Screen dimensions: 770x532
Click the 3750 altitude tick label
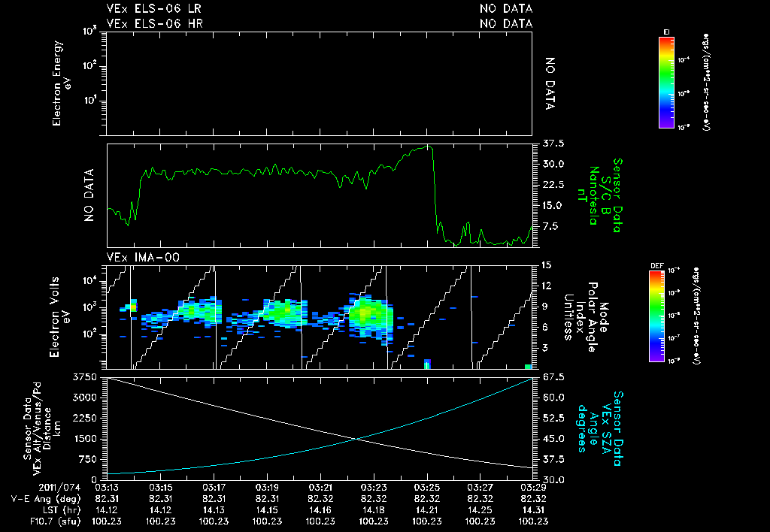click(84, 377)
